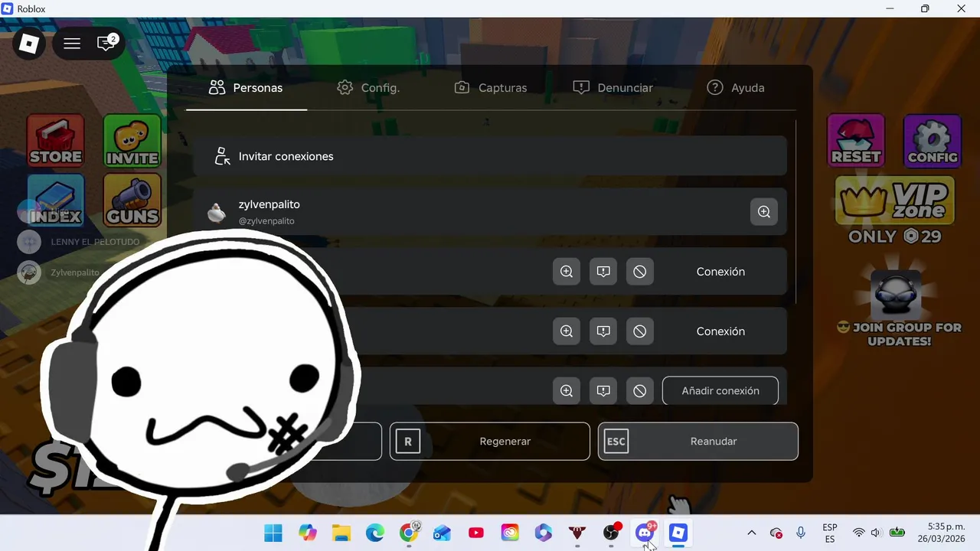The width and height of the screenshot is (980, 551).
Task: Click the ONLY 29 Robux price text
Action: tap(895, 236)
